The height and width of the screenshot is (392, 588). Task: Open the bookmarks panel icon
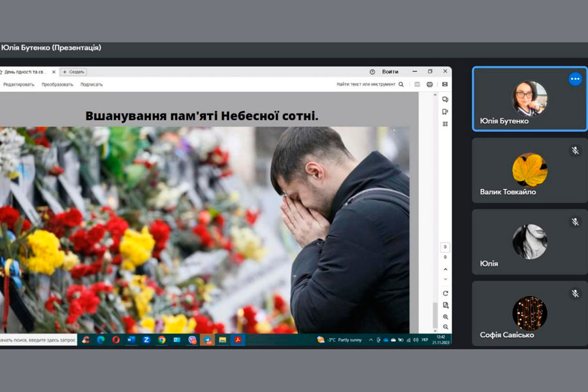(x=445, y=112)
